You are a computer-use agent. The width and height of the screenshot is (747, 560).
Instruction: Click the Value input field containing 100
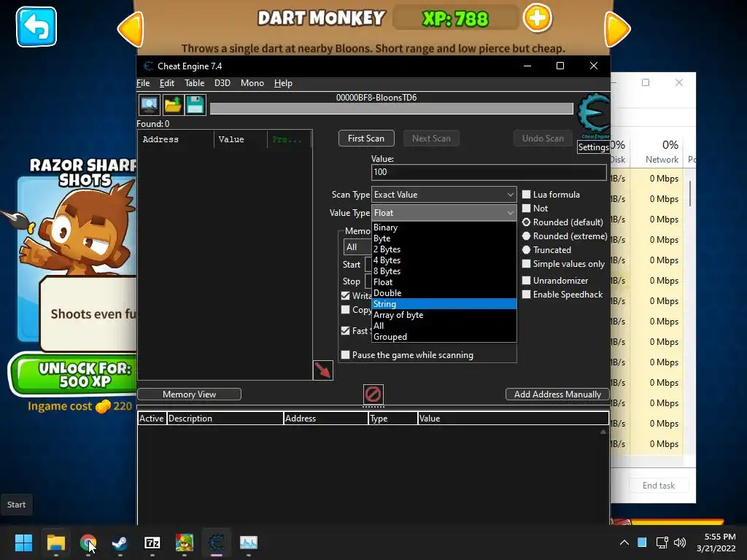click(489, 172)
